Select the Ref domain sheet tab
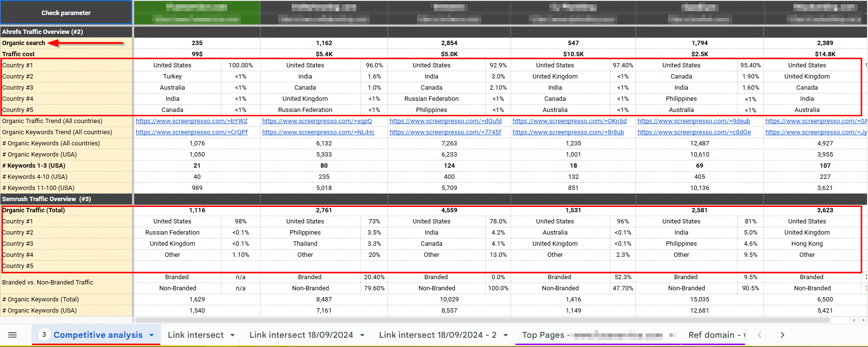Viewport: 868px width, 347px height. pyautogui.click(x=712, y=335)
